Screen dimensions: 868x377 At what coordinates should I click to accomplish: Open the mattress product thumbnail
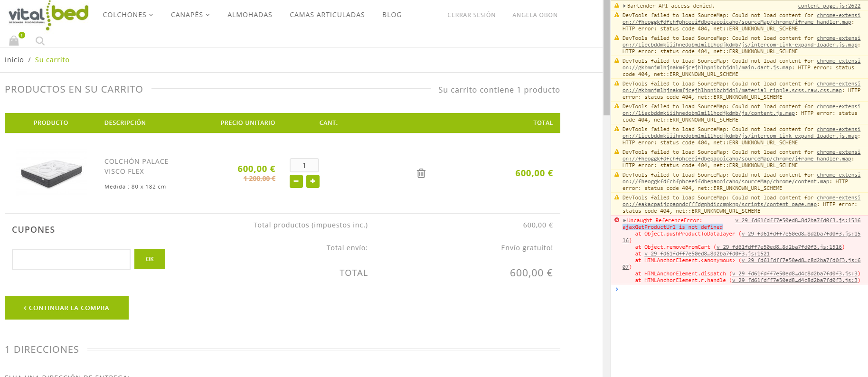51,173
